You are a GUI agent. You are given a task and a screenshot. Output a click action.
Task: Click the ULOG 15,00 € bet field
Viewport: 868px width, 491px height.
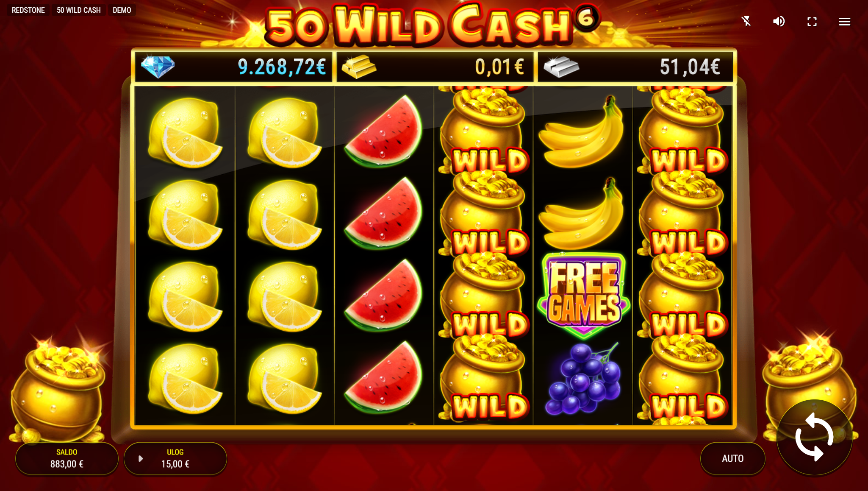(175, 458)
